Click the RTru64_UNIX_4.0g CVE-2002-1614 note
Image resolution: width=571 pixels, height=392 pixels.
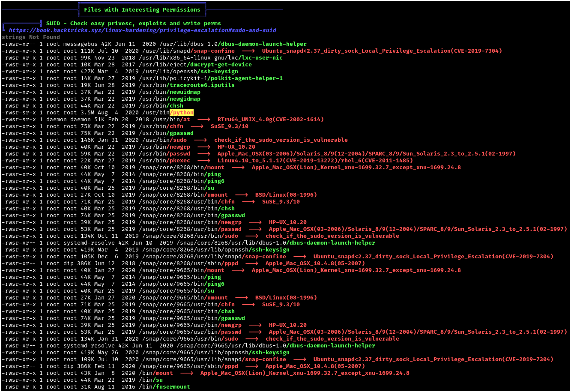coord(270,120)
